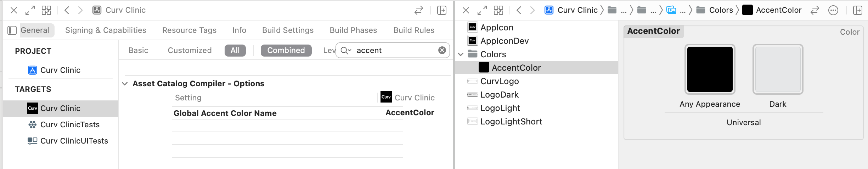
Task: Collapse the Colors folder
Action: tap(461, 54)
